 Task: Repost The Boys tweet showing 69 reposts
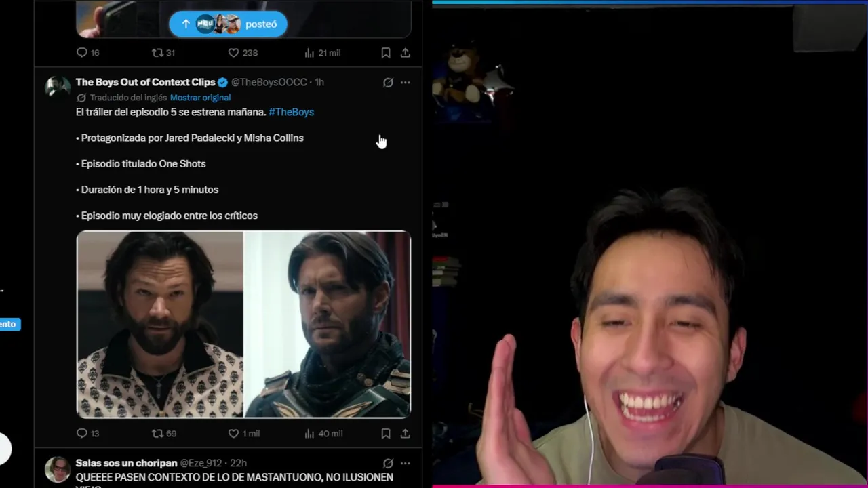pos(163,434)
